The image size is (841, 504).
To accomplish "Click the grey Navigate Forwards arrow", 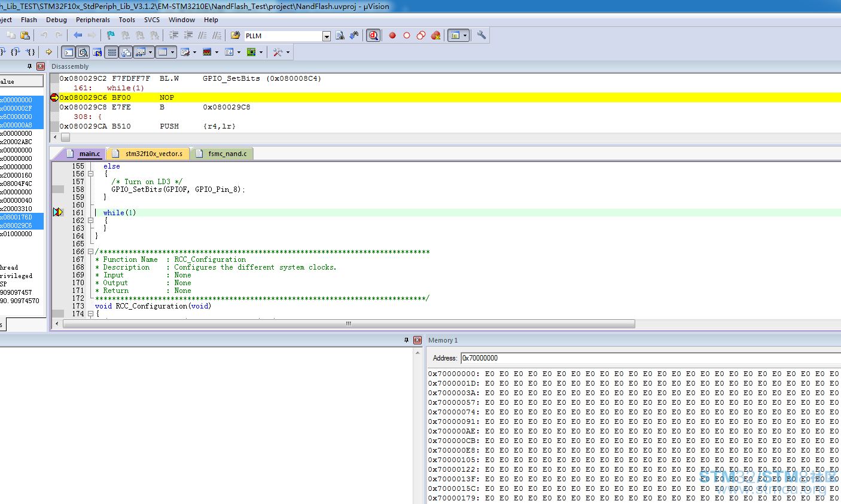I will (x=92, y=35).
